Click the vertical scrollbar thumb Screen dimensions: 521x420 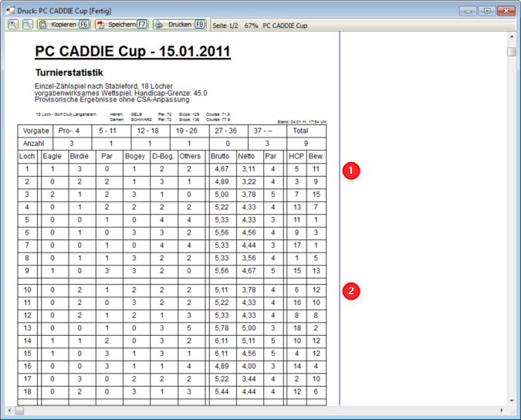pos(512,52)
